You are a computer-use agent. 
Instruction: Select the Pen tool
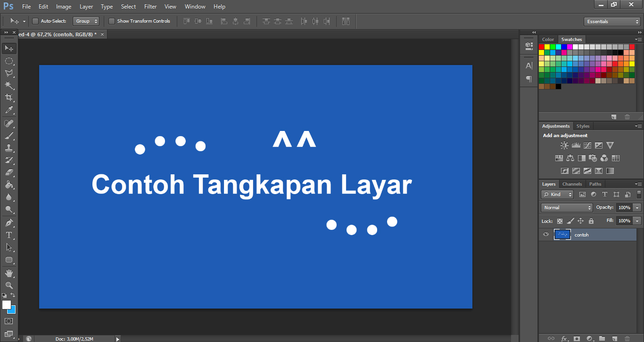pos(8,222)
